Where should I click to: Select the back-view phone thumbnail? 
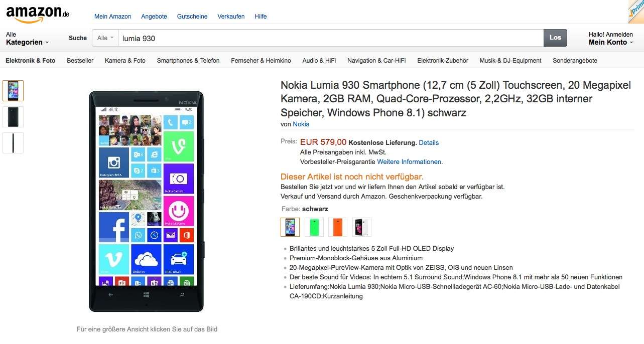point(13,117)
